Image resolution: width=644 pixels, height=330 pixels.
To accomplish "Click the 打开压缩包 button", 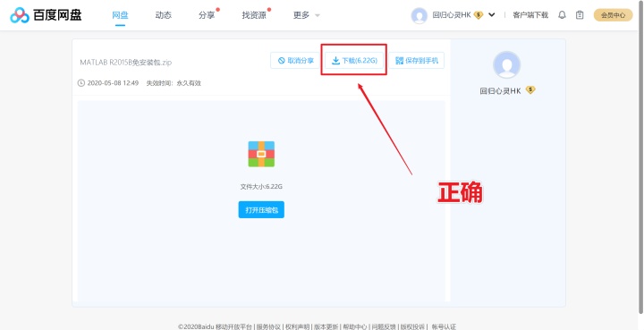I will click(x=261, y=210).
